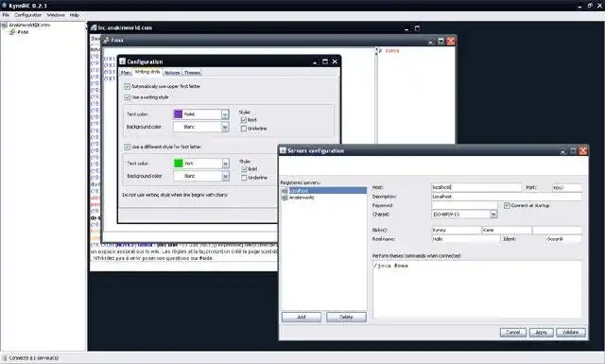Click the Validate button
This screenshot has width=605, height=364.
pos(571,333)
